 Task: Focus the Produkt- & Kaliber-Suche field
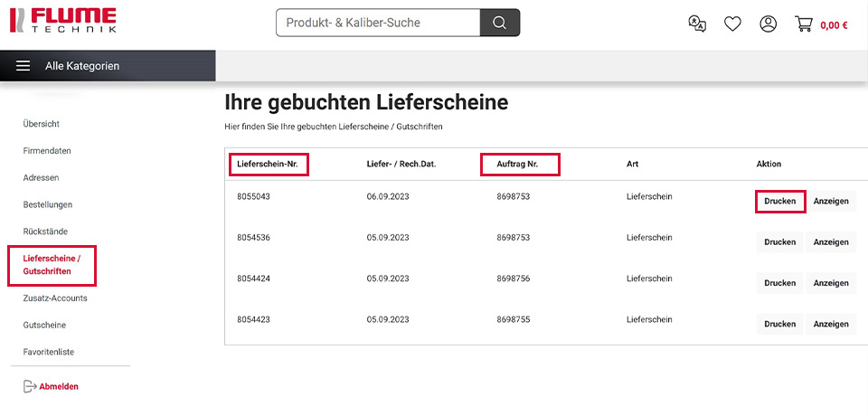pyautogui.click(x=377, y=23)
